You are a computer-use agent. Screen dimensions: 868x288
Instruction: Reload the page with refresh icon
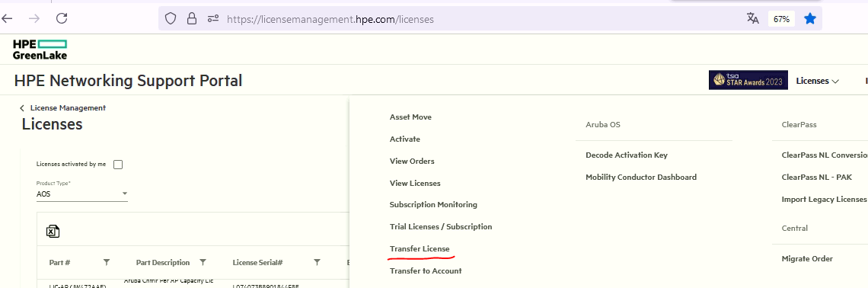tap(62, 18)
